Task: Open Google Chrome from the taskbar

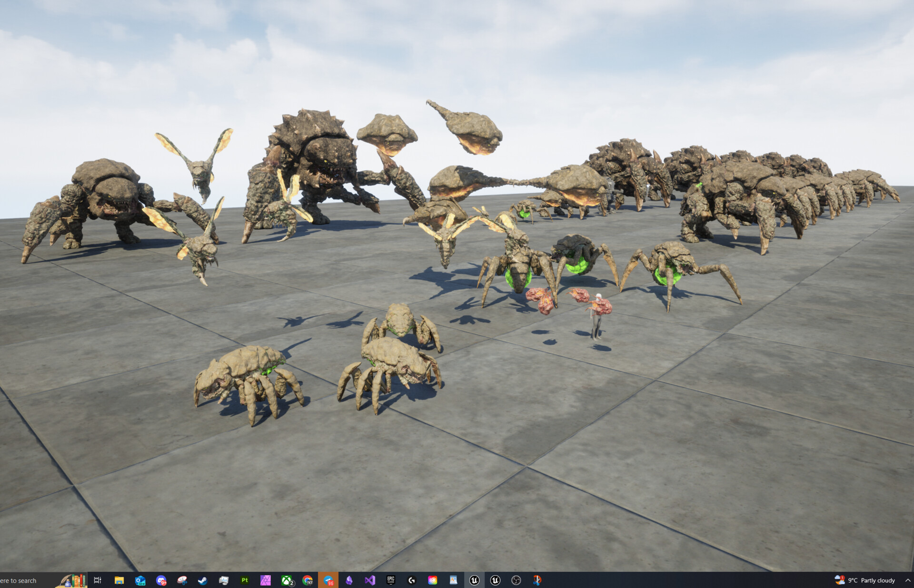Action: [x=308, y=580]
